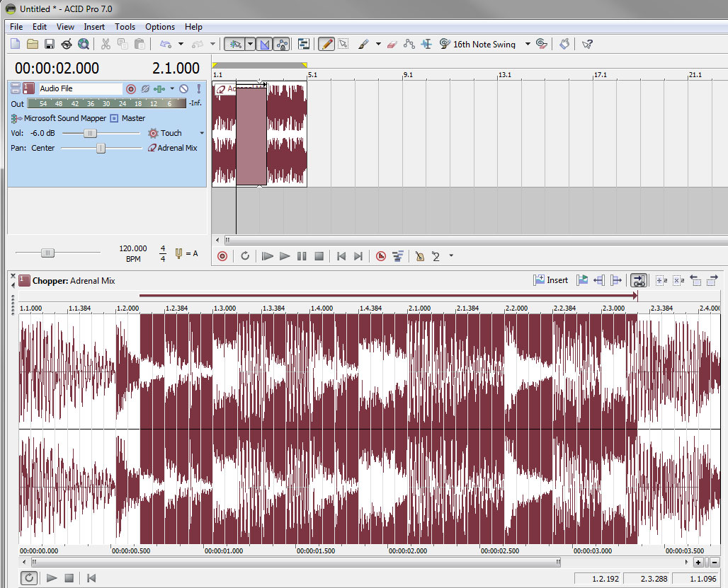Open the snapping options dropdown arrow
Screen dimensions: 728x588
click(x=250, y=44)
